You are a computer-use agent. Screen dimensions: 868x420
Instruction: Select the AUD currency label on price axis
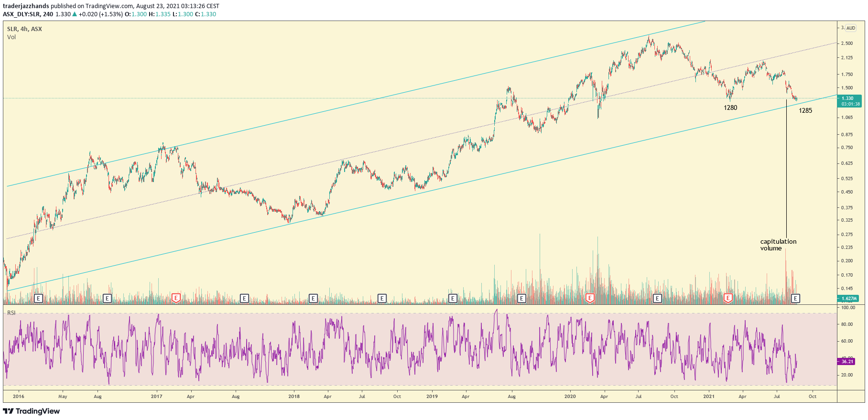(x=851, y=28)
